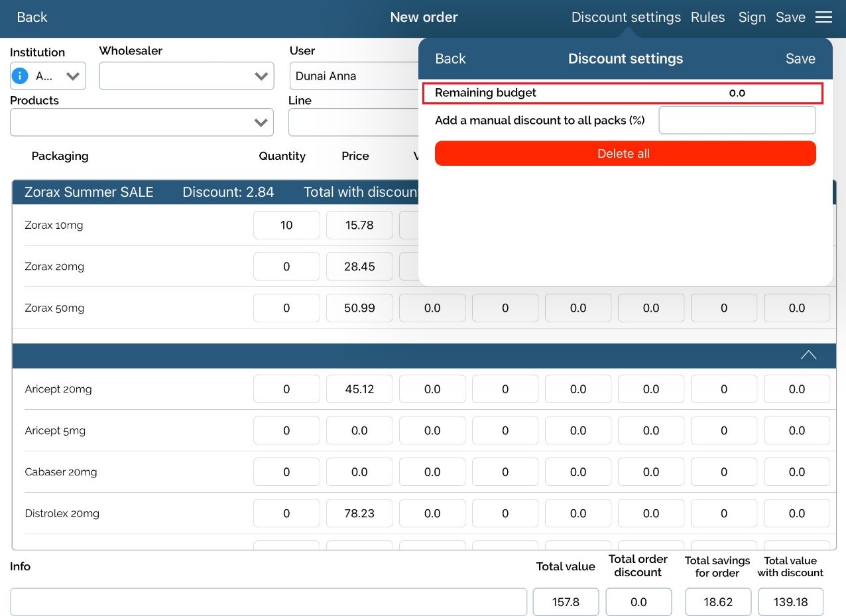Open the Institution dropdown arrow
Image resolution: width=846 pixels, height=616 pixels.
tap(72, 76)
